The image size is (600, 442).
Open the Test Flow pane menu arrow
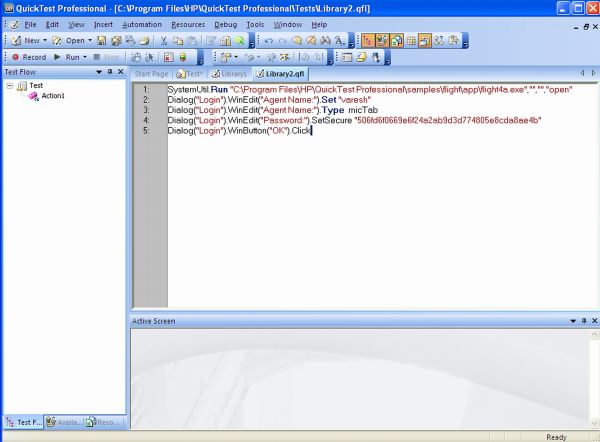(99, 72)
